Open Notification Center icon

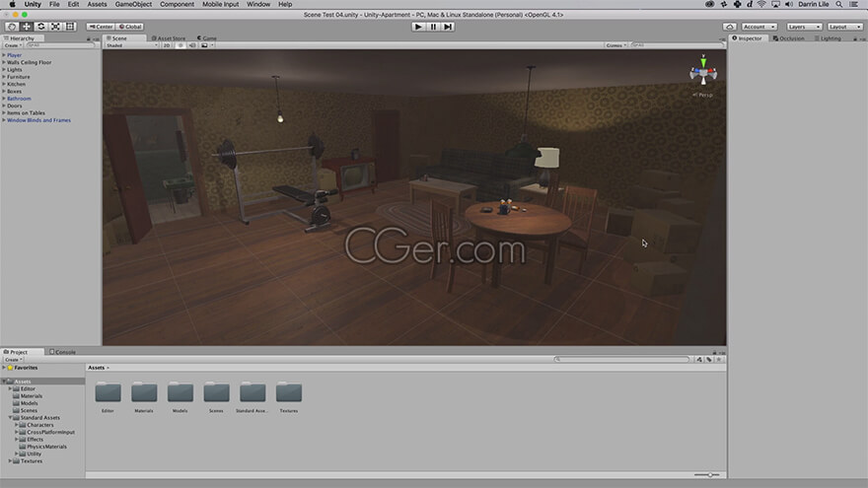tap(854, 4)
